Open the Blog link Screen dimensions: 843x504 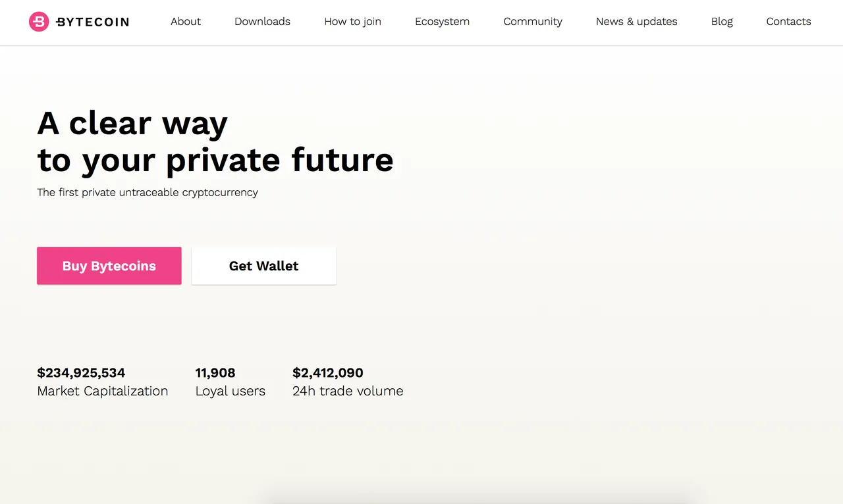[x=722, y=22]
